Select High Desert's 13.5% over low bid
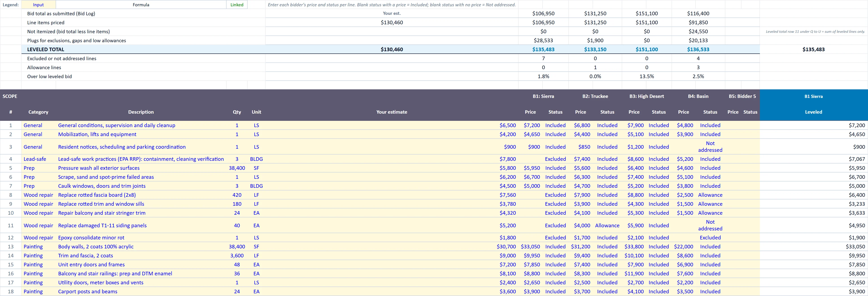The image size is (868, 296). point(647,76)
